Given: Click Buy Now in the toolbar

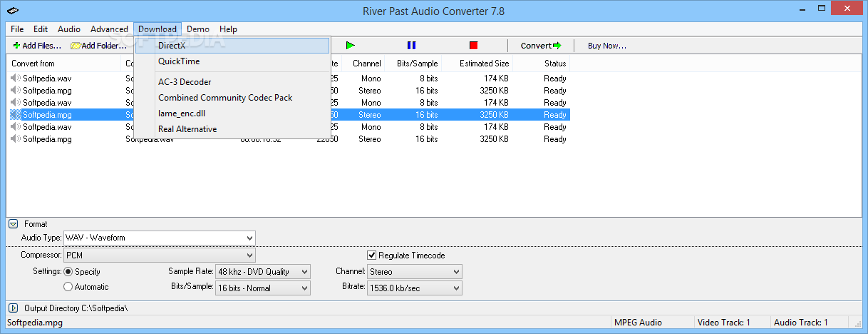Looking at the screenshot, I should point(606,46).
